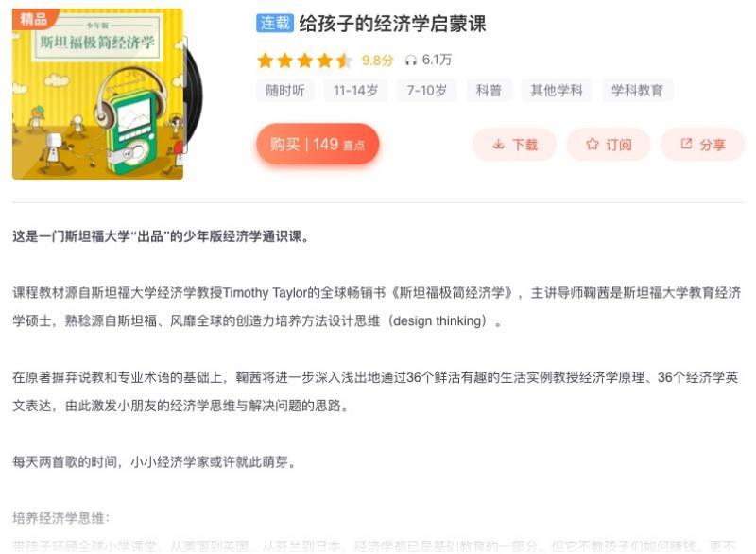Click the title 给孩子的经济学启蒙课
This screenshot has width=756, height=554.
pyautogui.click(x=392, y=24)
